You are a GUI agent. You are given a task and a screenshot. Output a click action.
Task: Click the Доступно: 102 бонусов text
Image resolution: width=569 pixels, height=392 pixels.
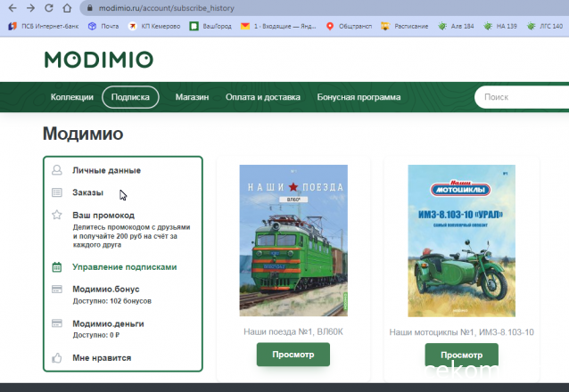point(112,301)
